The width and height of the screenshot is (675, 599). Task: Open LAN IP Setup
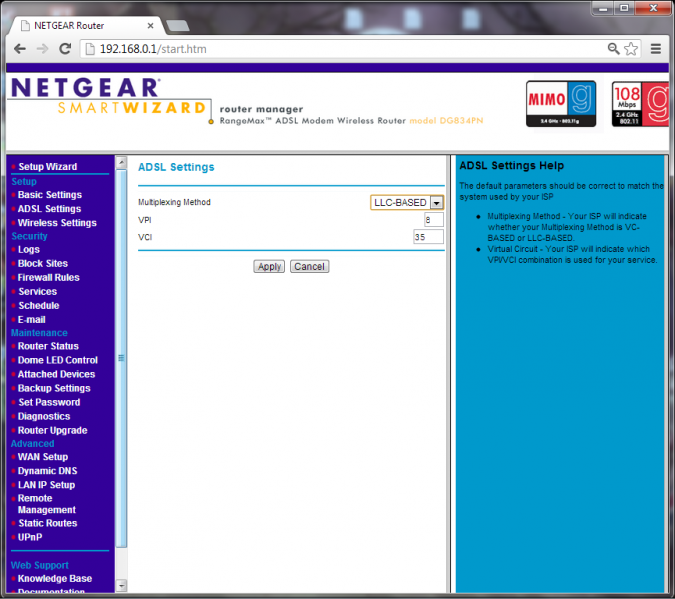pyautogui.click(x=46, y=485)
